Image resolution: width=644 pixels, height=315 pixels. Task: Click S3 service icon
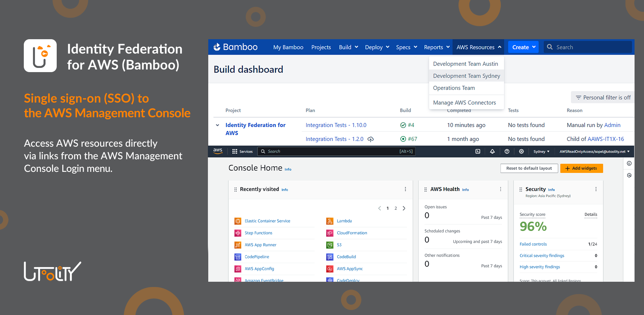point(330,245)
